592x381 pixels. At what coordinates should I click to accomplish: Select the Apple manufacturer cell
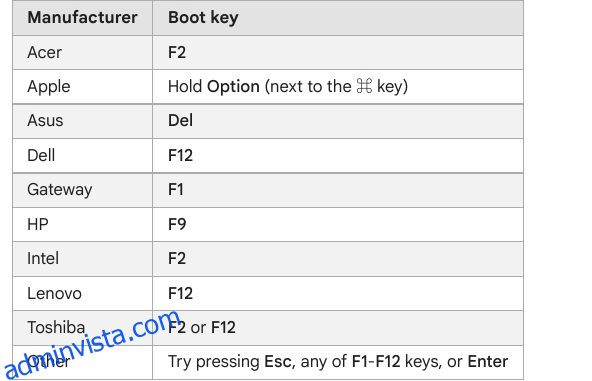coord(82,86)
